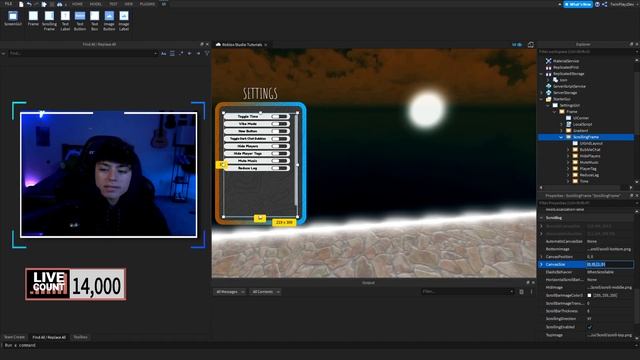Insert a Text Label element
The width and height of the screenshot is (640, 360).
point(65,20)
